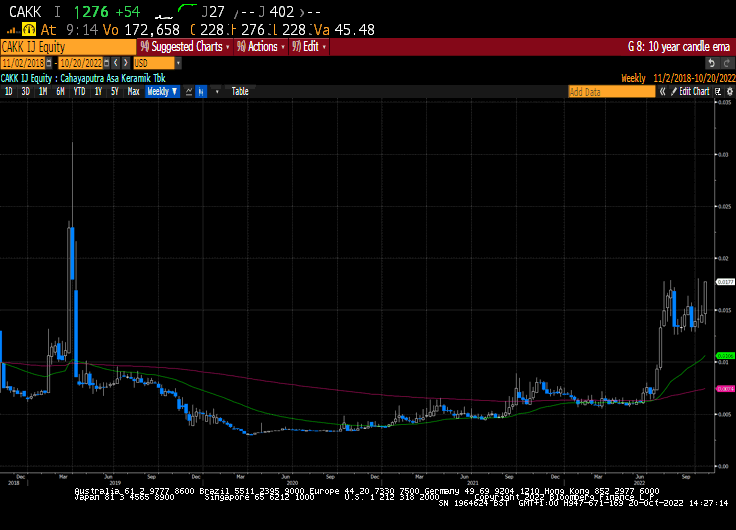The image size is (736, 530).
Task: Click the magenta EMA value label
Action: point(725,389)
